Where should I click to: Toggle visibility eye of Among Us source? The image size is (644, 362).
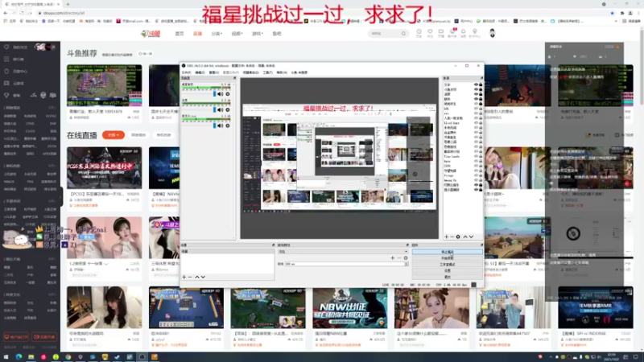476,180
